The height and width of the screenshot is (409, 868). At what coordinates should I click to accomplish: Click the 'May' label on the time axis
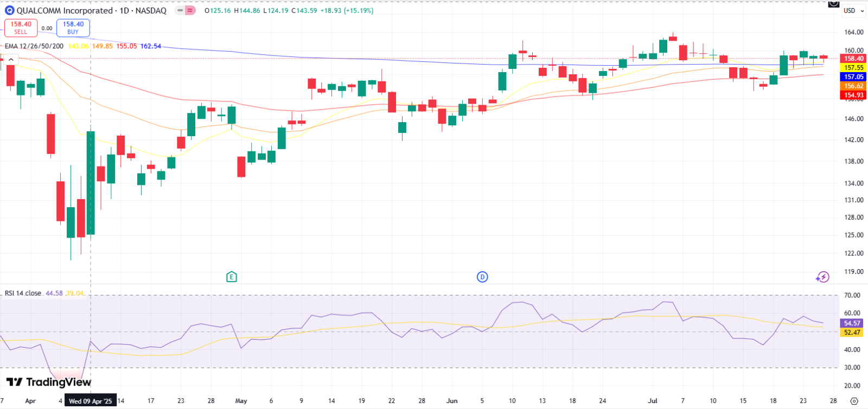point(241,401)
